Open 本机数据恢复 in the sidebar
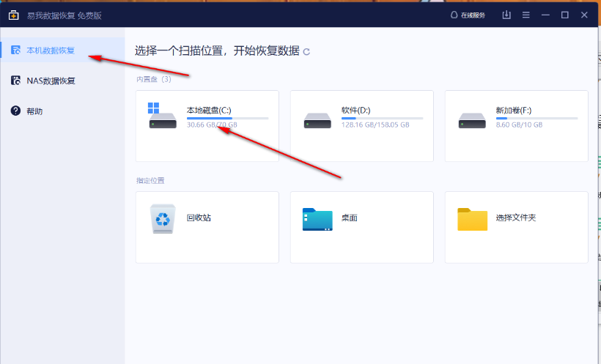This screenshot has height=364, width=601. pyautogui.click(x=62, y=51)
